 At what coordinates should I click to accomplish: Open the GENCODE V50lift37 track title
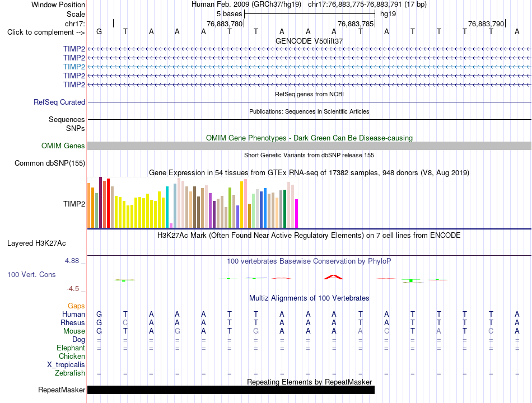click(x=309, y=41)
